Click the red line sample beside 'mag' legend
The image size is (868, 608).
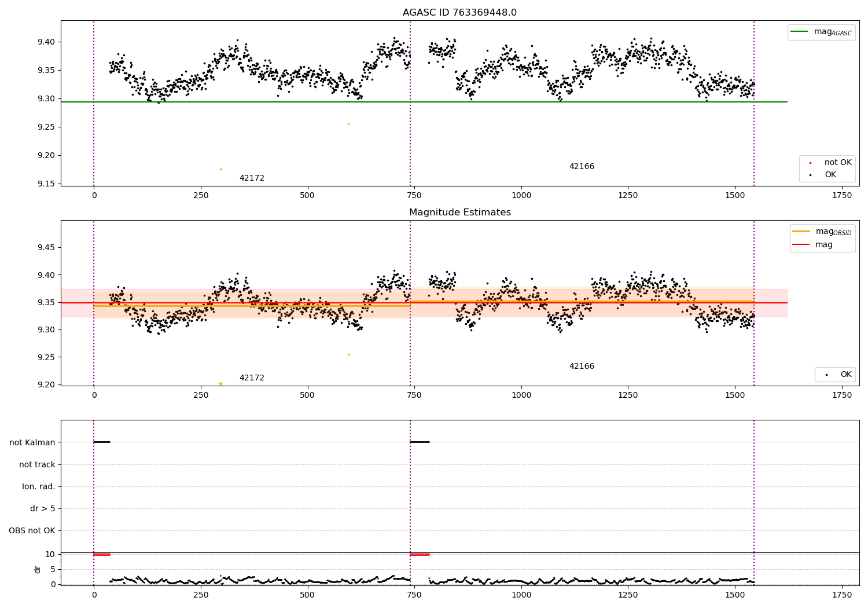pos(801,245)
